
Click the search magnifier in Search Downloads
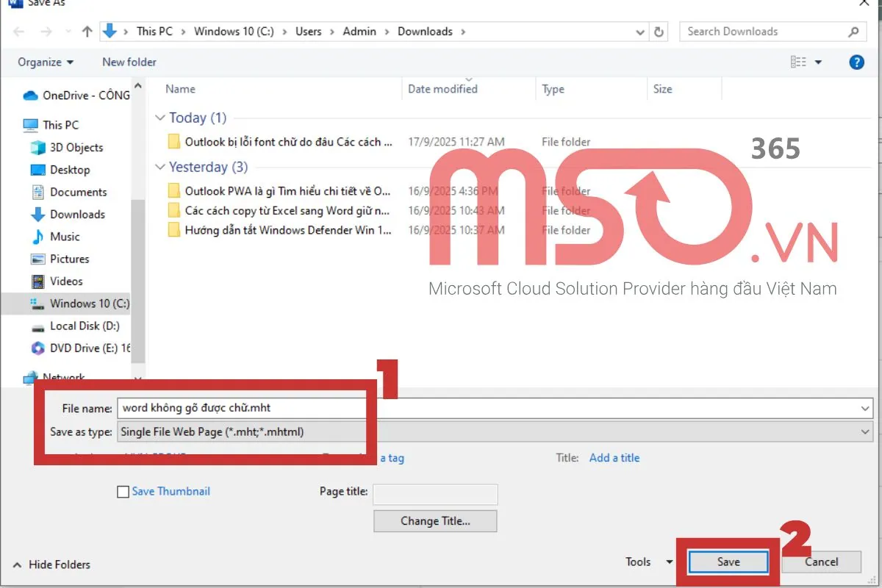pyautogui.click(x=853, y=32)
